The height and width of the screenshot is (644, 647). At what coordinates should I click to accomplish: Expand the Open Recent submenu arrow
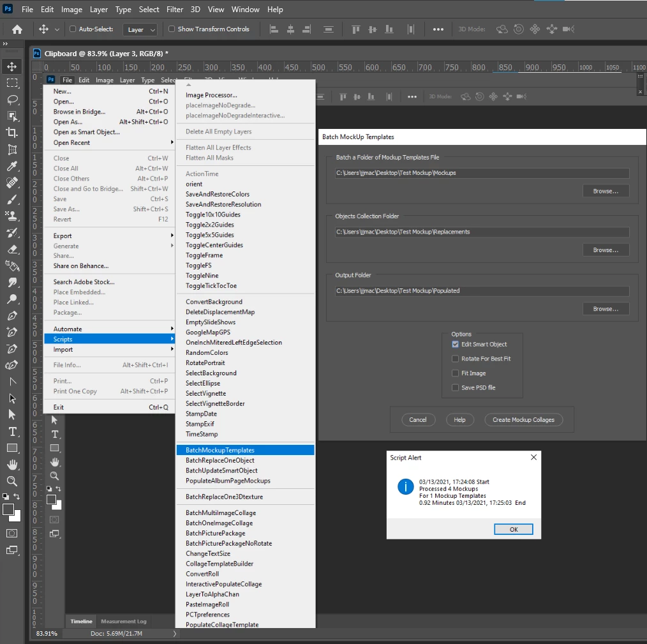(172, 142)
